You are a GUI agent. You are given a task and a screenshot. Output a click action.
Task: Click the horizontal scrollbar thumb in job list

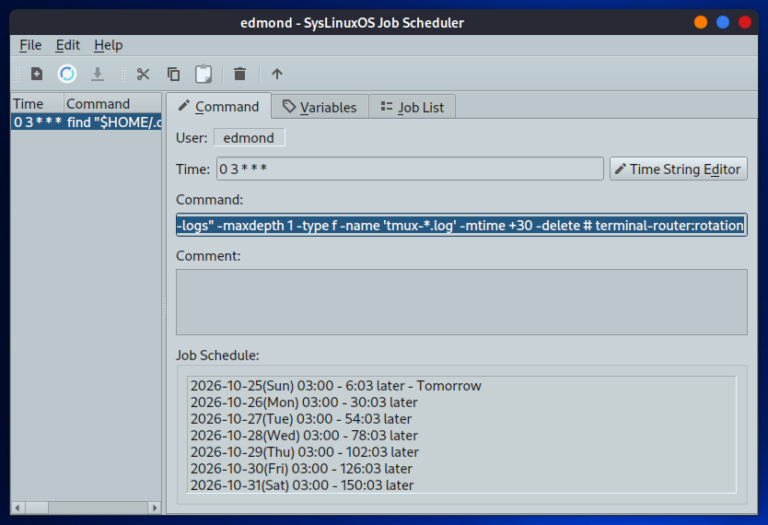37,508
